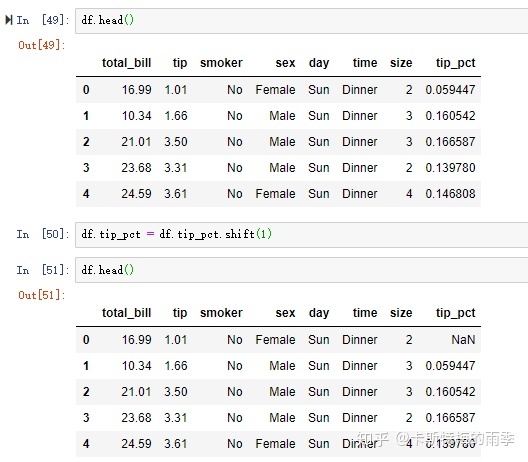The image size is (528, 462).
Task: Click Female in row 0 of Out[49]
Action: 275,90
